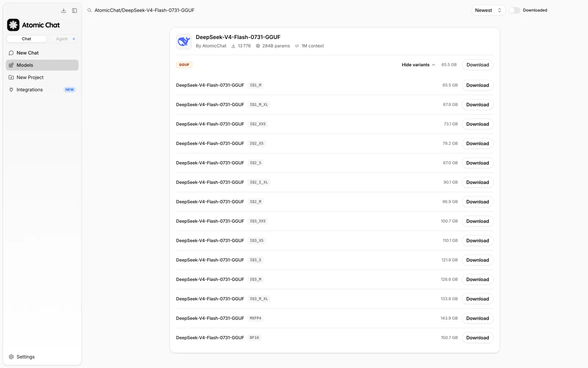Image resolution: width=588 pixels, height=368 pixels.
Task: Download the IQ3_S variant
Action: click(x=478, y=260)
